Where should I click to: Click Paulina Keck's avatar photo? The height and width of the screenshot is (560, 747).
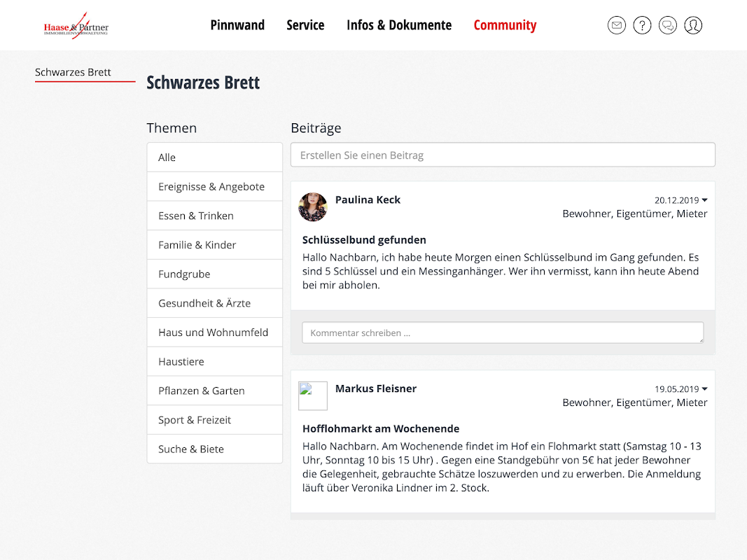(x=313, y=207)
